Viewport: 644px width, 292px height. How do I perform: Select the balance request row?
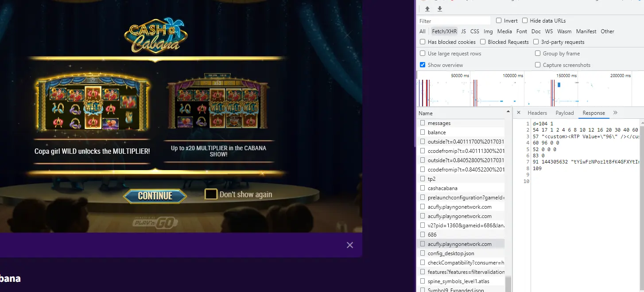point(461,132)
